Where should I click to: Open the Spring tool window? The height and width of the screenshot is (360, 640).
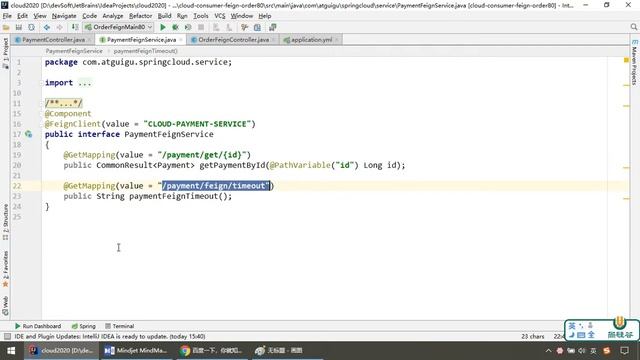(x=84, y=326)
